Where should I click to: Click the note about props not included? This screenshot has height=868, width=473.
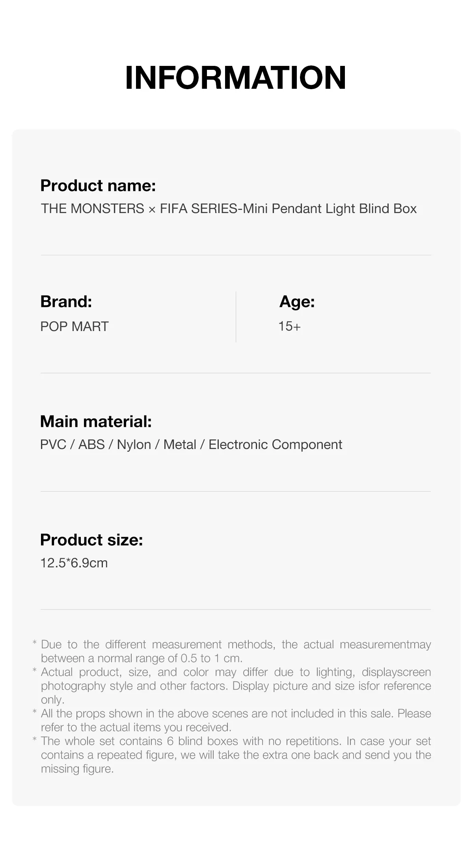click(236, 720)
